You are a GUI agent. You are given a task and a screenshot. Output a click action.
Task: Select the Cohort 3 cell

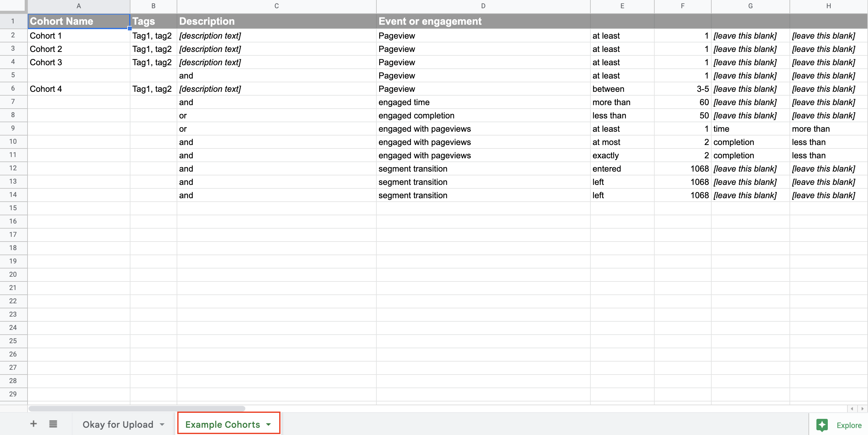(79, 62)
